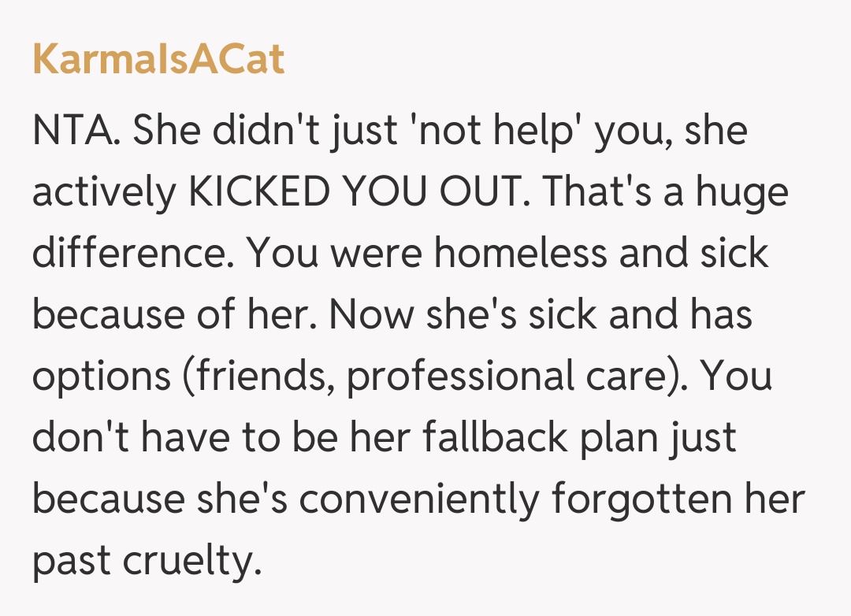
Task: Open the KarmaIsACat user profile
Action: 158,59
